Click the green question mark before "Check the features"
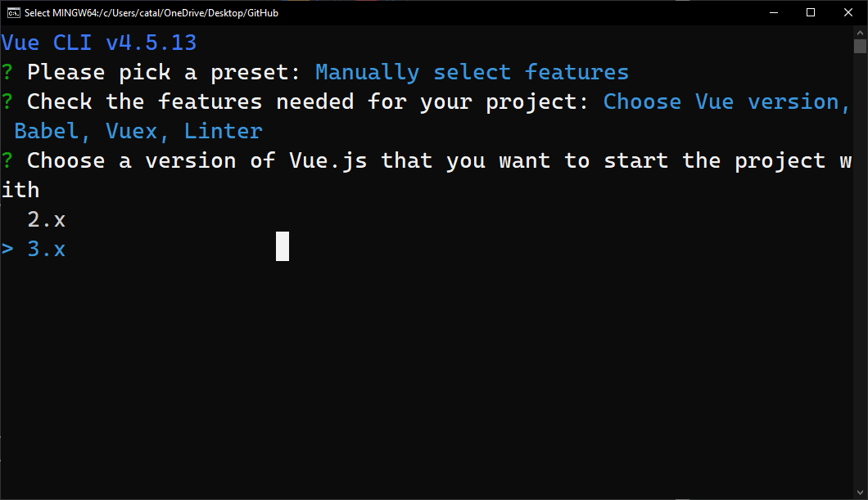This screenshot has width=868, height=500. [7, 102]
